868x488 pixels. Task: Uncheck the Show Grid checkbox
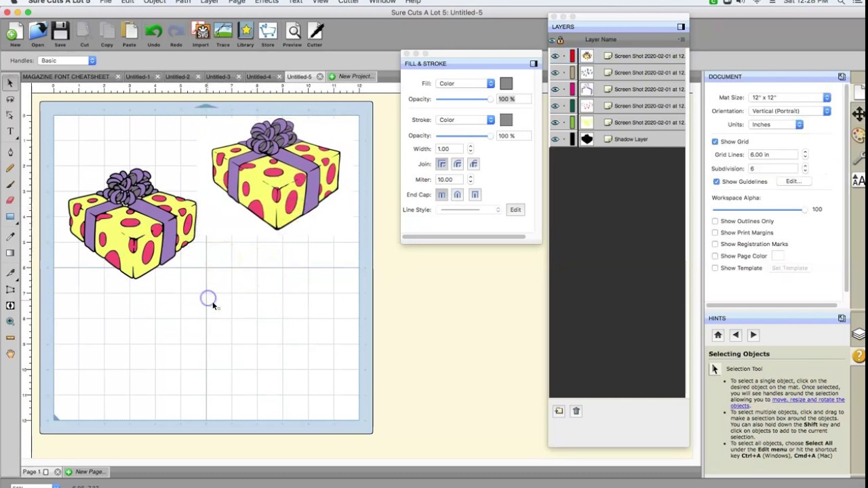715,142
